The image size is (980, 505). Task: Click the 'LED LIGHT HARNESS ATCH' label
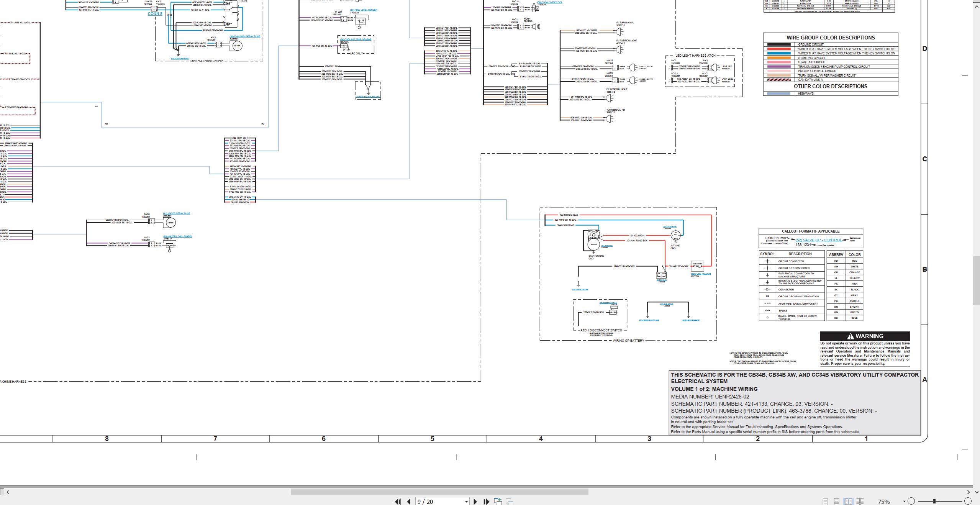tap(695, 56)
